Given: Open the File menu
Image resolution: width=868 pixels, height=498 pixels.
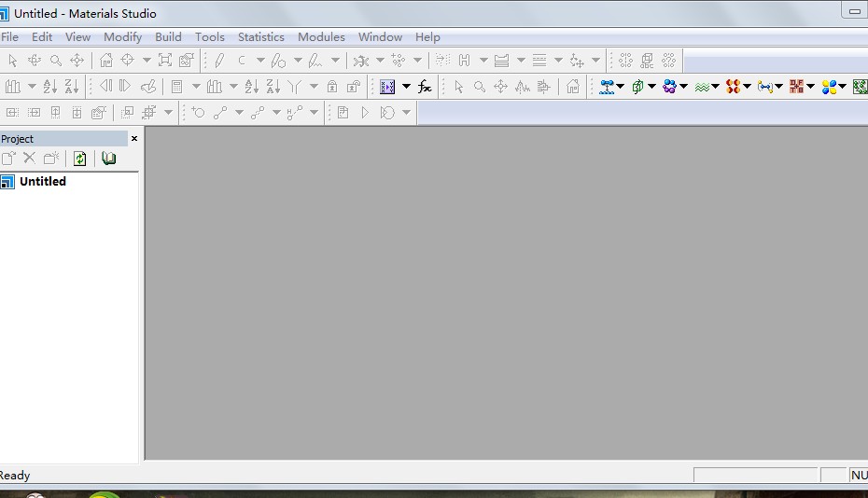Looking at the screenshot, I should [x=9, y=37].
